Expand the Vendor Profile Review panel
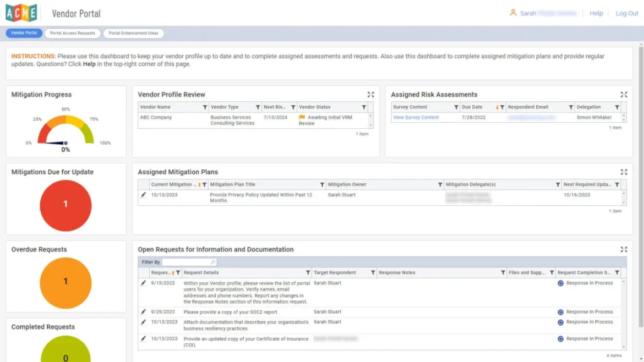The width and height of the screenshot is (644, 362). (x=371, y=95)
